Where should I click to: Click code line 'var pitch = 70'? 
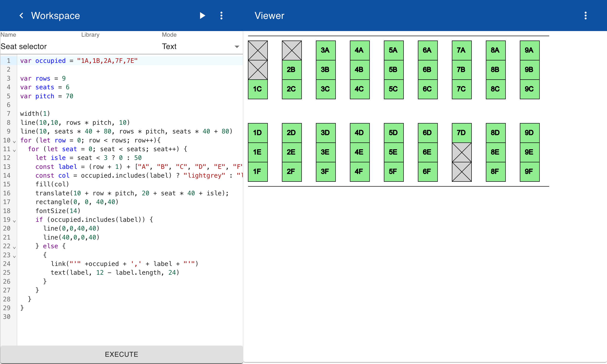[x=47, y=96]
